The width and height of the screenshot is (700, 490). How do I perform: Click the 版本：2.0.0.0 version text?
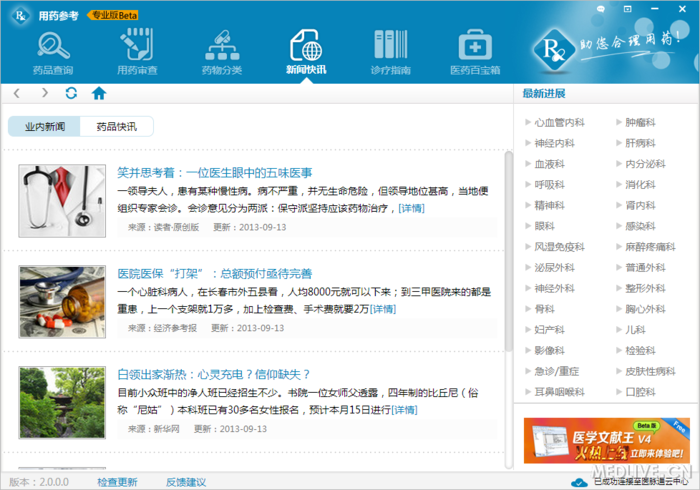pos(39,482)
